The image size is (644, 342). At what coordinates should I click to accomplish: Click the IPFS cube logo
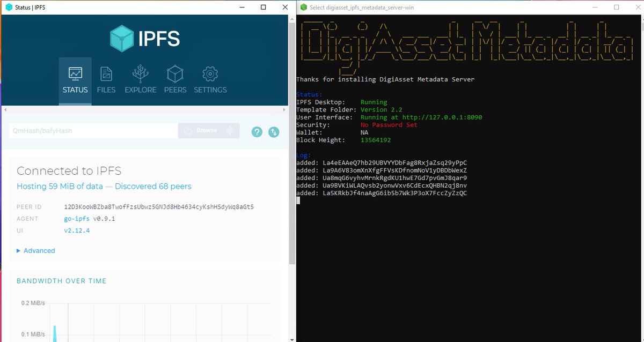point(122,39)
